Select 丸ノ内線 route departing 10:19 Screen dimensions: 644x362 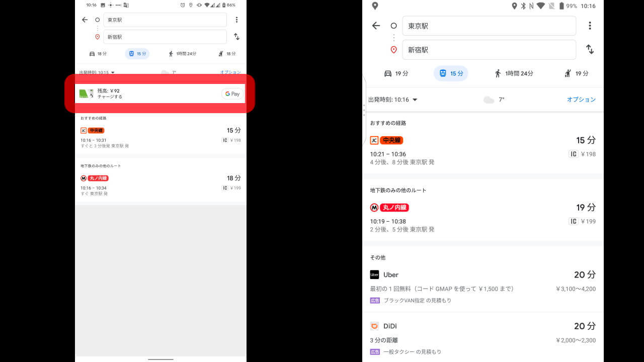pyautogui.click(x=482, y=218)
